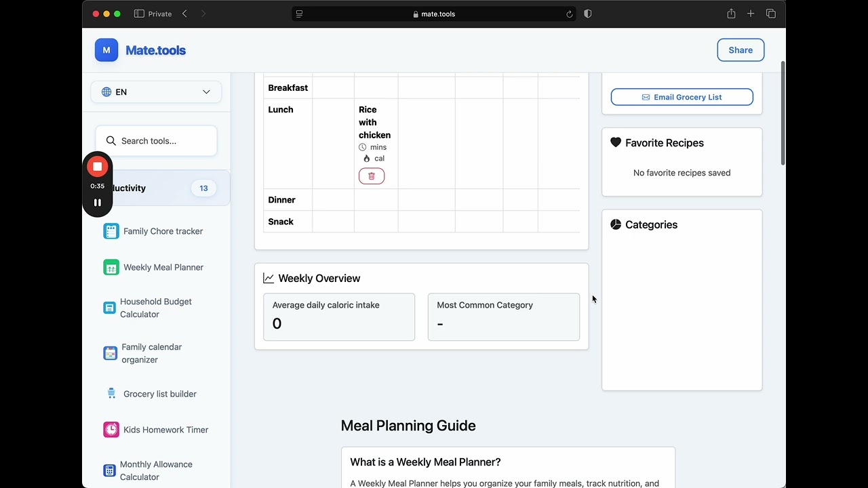Click the Household Budget Calculator icon

[x=109, y=308]
